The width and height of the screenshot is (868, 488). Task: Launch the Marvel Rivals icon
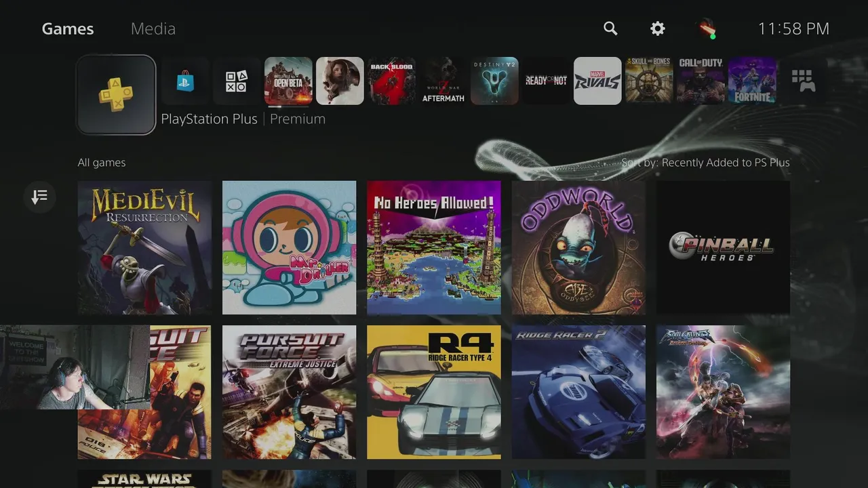[x=597, y=81]
